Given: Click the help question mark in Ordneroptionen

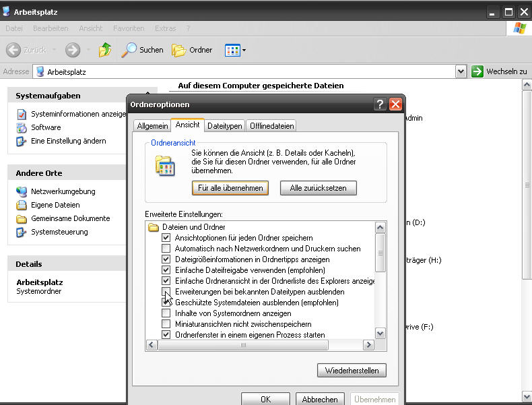Looking at the screenshot, I should (x=380, y=104).
